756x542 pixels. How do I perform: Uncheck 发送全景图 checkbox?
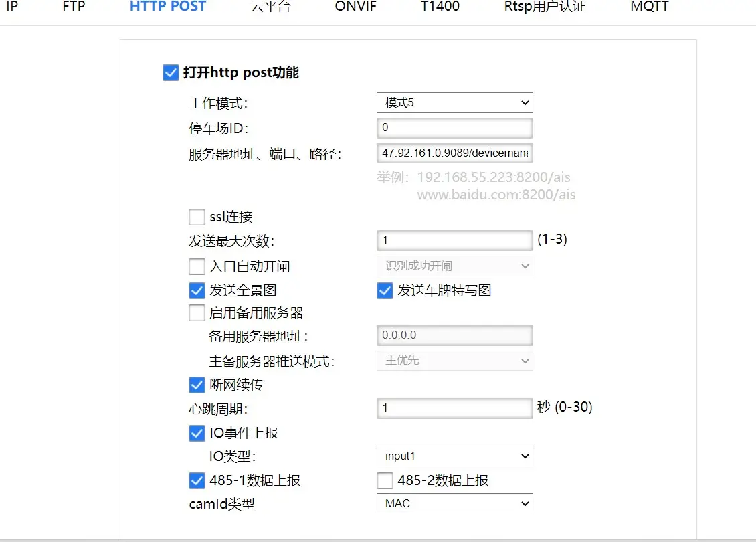pos(197,290)
